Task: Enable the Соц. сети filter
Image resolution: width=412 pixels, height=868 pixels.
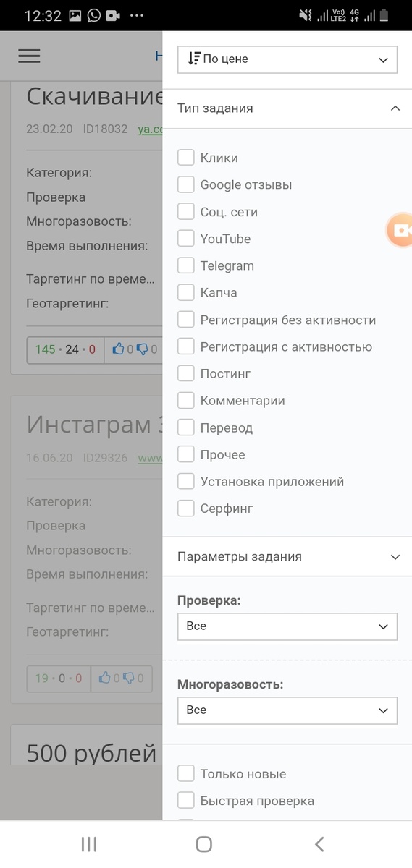Action: coord(186,212)
